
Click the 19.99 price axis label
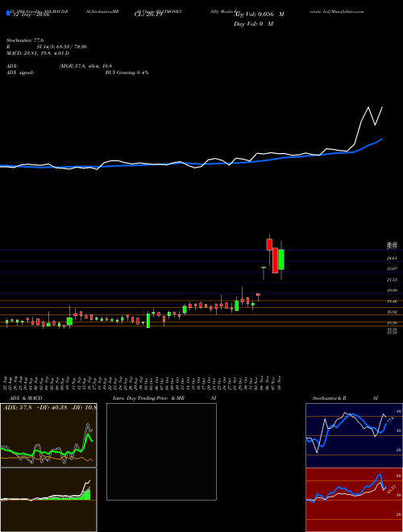tap(393, 290)
